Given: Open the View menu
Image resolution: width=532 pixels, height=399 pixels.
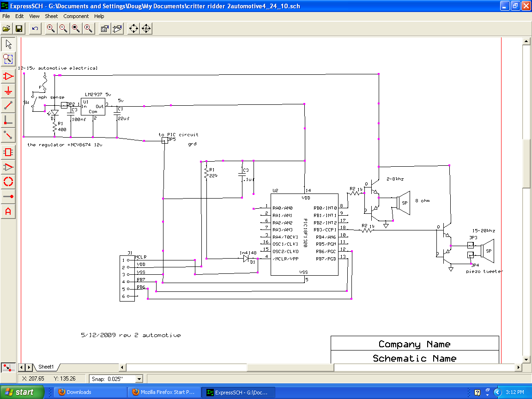Looking at the screenshot, I should click(34, 16).
